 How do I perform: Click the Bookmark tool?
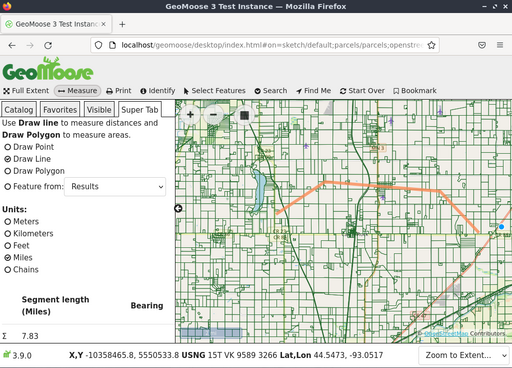415,91
